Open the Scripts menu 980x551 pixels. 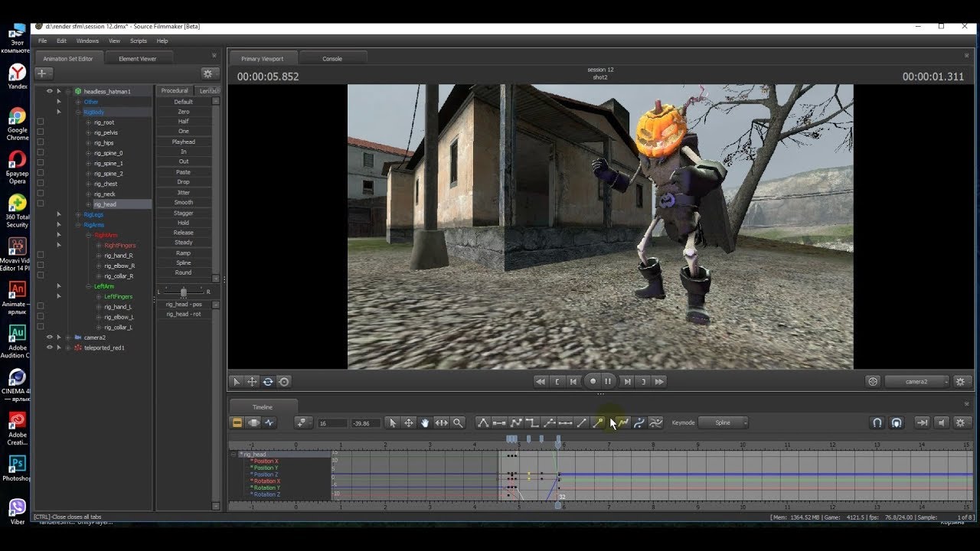(139, 41)
